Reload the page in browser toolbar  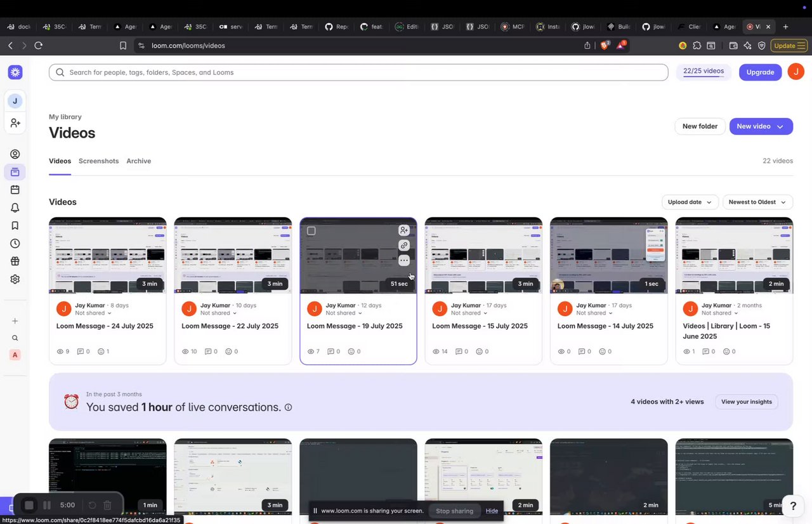pos(39,46)
